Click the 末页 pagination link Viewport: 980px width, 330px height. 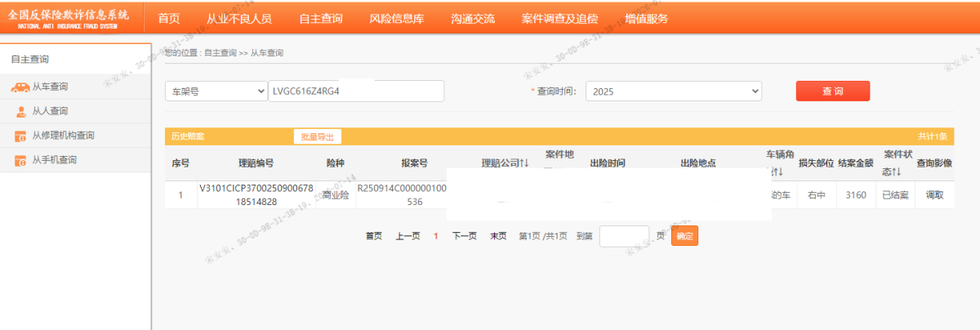click(x=498, y=236)
